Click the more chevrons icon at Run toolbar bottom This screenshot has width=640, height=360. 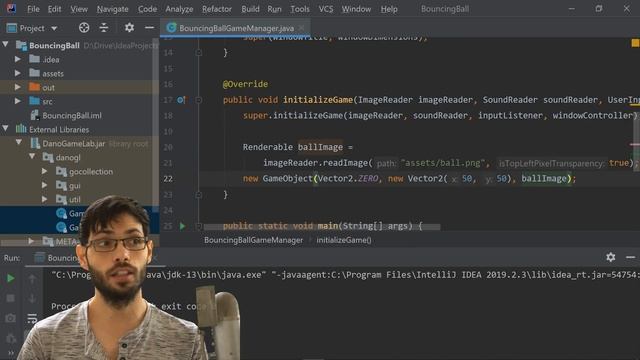11,353
